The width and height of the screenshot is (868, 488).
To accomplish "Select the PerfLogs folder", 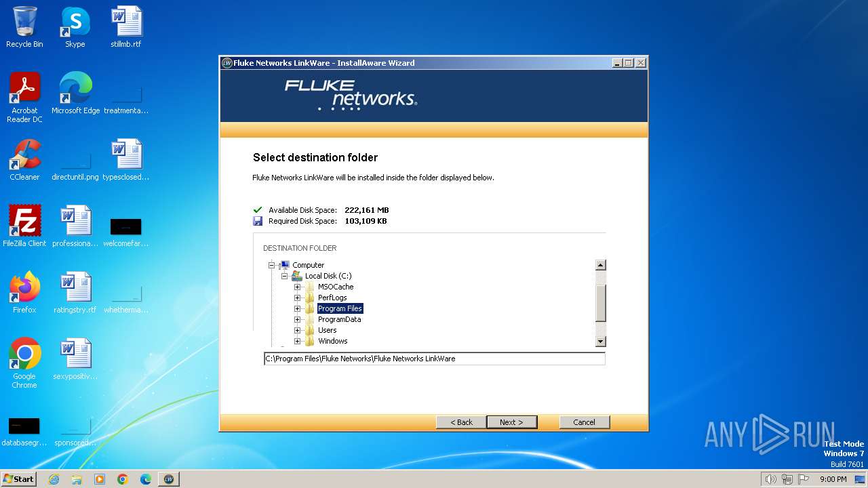I will [x=332, y=298].
